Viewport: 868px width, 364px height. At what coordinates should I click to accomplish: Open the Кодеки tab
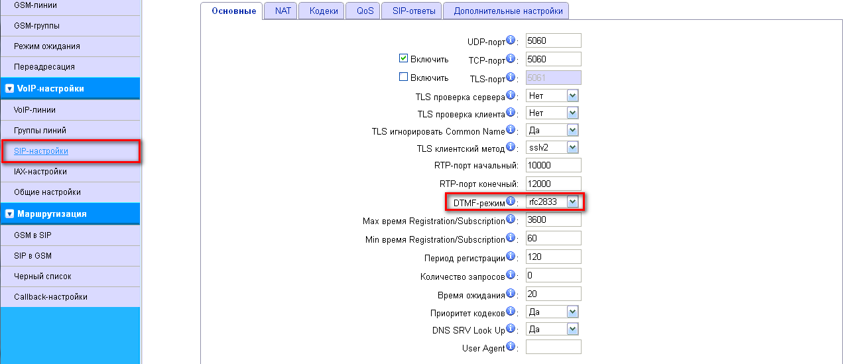click(x=324, y=11)
